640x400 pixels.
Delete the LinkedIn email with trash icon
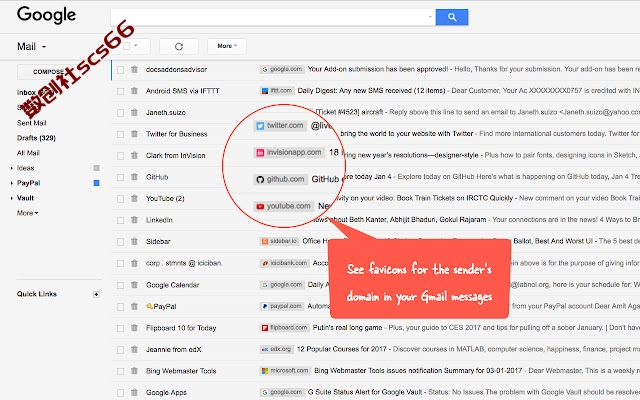coord(134,220)
